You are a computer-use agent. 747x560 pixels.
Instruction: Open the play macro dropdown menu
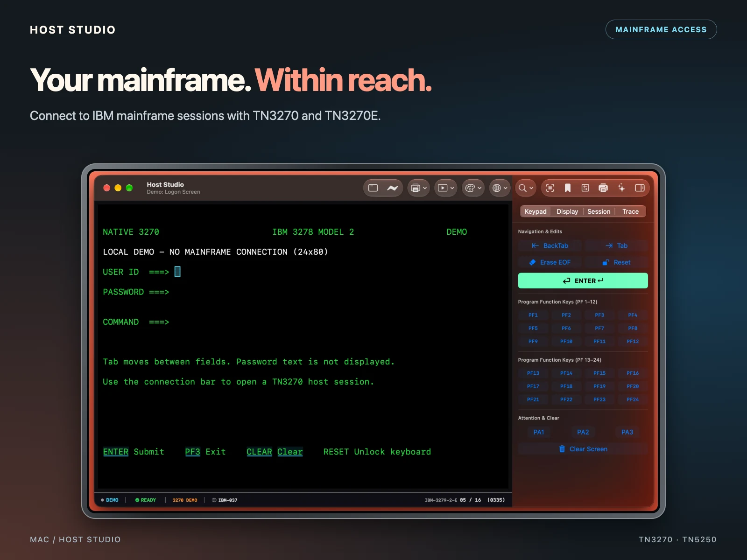click(445, 188)
